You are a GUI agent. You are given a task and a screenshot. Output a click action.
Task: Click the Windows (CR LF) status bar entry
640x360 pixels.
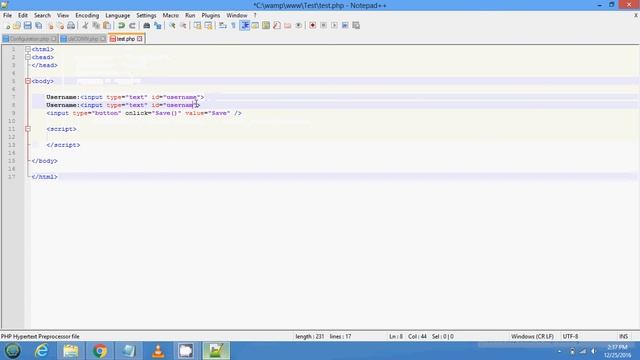(x=532, y=337)
